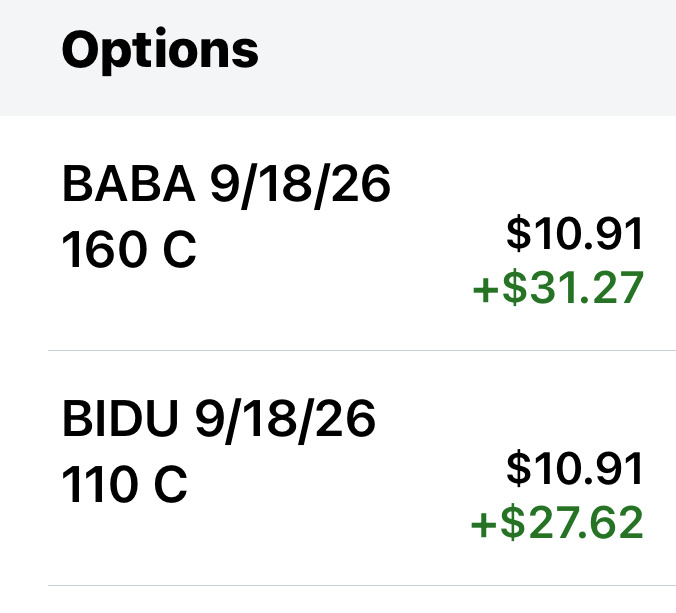
Task: Click the BIDU ticker symbol
Action: [x=124, y=421]
